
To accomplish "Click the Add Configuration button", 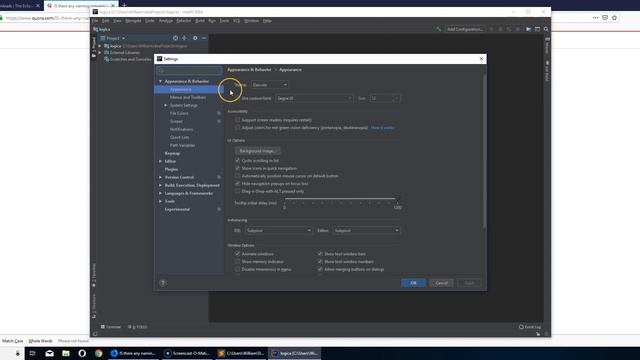I will click(465, 29).
